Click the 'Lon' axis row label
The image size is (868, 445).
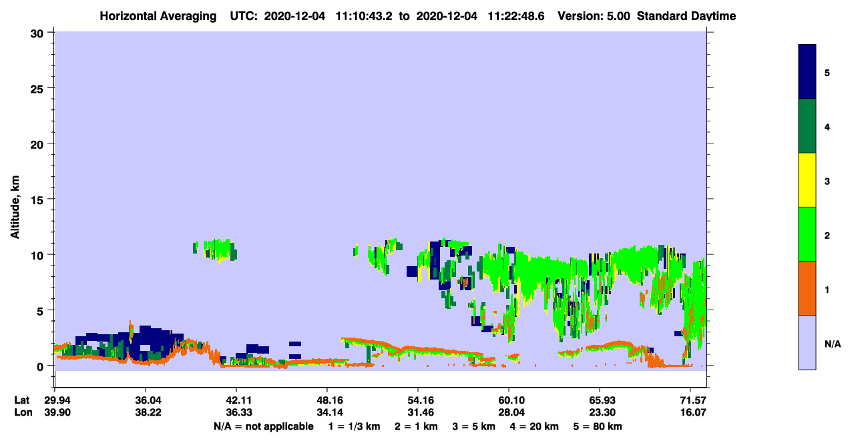click(x=22, y=412)
